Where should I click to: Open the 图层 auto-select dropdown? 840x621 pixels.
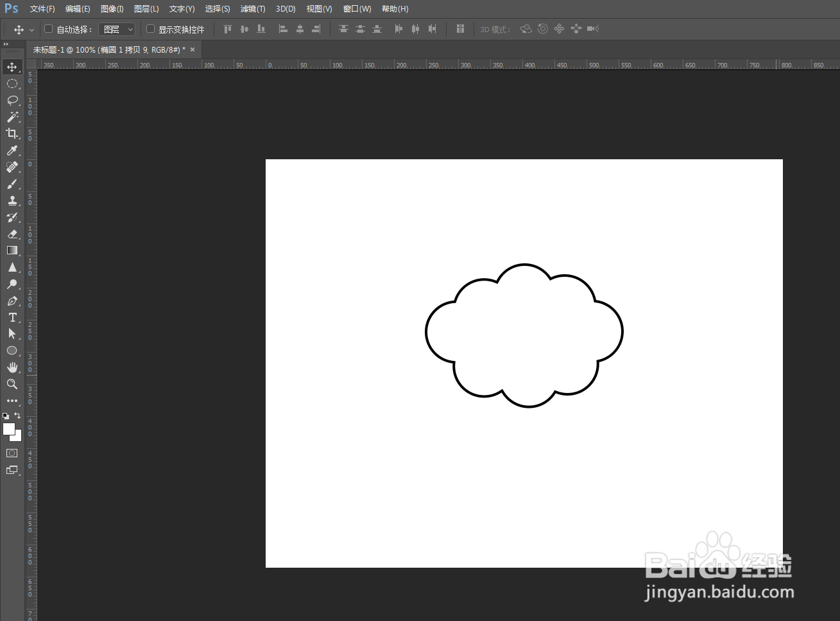(x=117, y=29)
